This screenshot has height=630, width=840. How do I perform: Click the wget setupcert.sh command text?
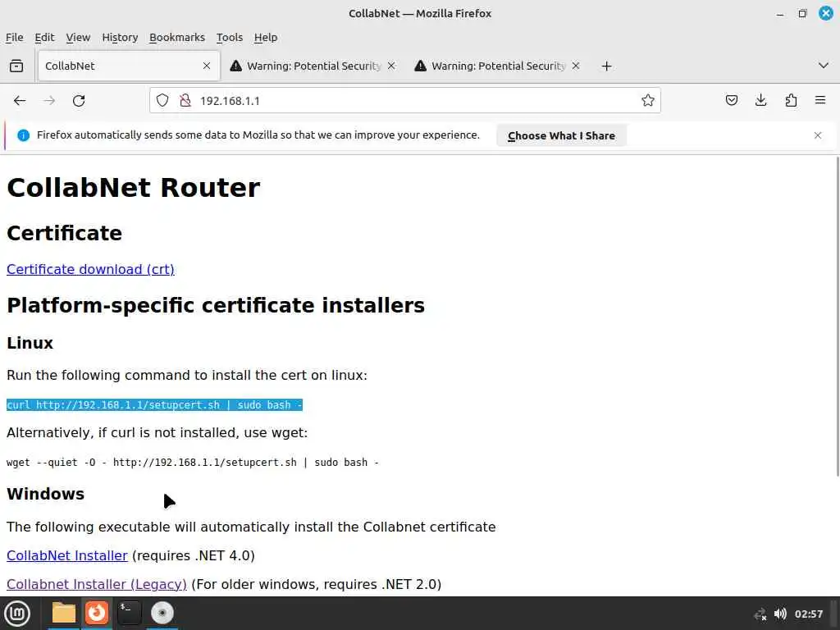192,463
